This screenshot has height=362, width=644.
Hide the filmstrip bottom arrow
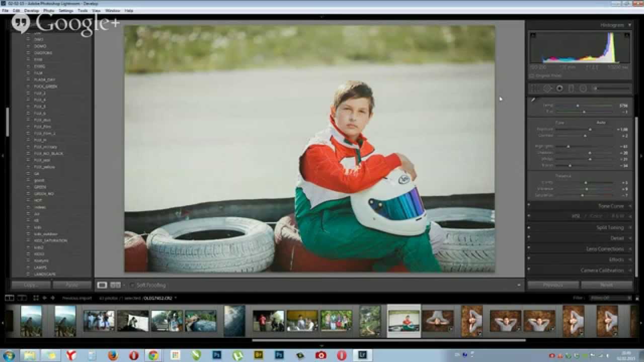coord(321,345)
